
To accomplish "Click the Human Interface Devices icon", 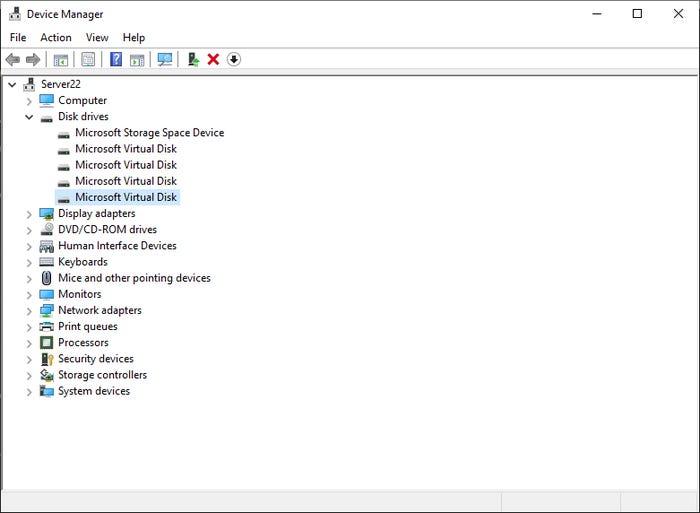I will (x=46, y=246).
